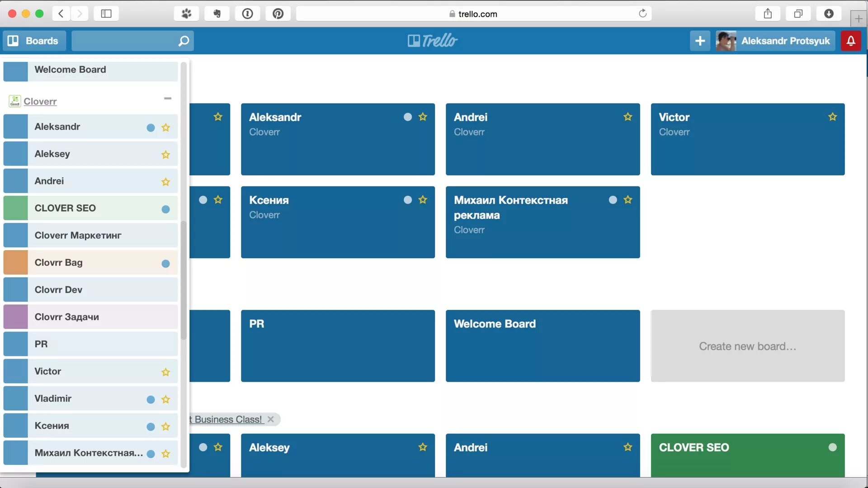868x488 pixels.
Task: Click the sidebar boards list scrollbar
Action: [x=184, y=280]
